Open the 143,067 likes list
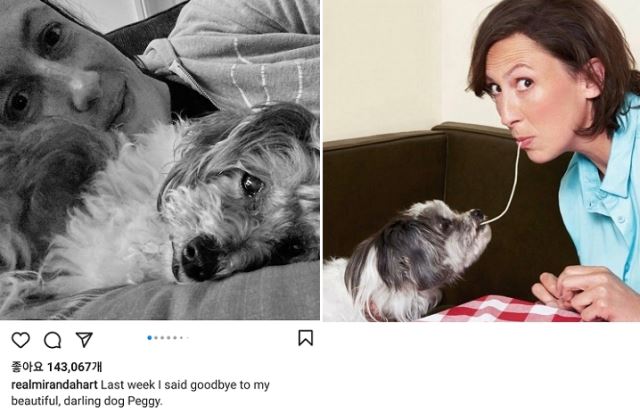 [x=57, y=367]
